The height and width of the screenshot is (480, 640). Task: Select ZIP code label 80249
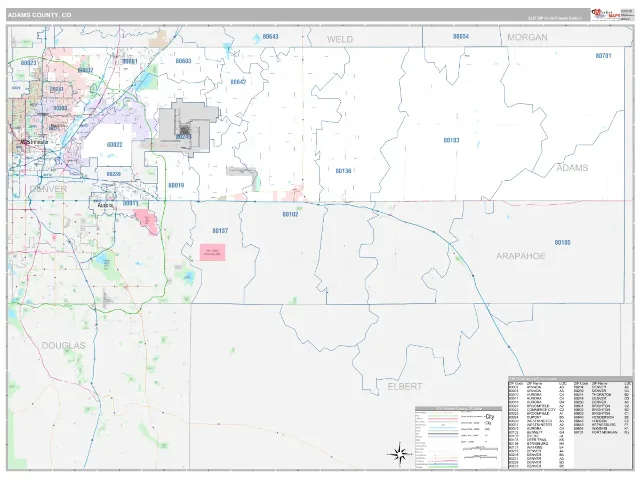pos(183,137)
